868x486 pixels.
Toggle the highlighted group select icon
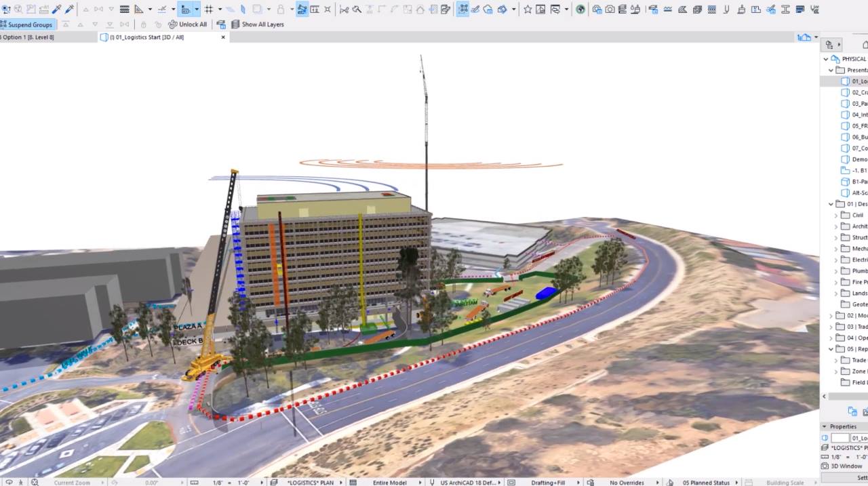300,9
